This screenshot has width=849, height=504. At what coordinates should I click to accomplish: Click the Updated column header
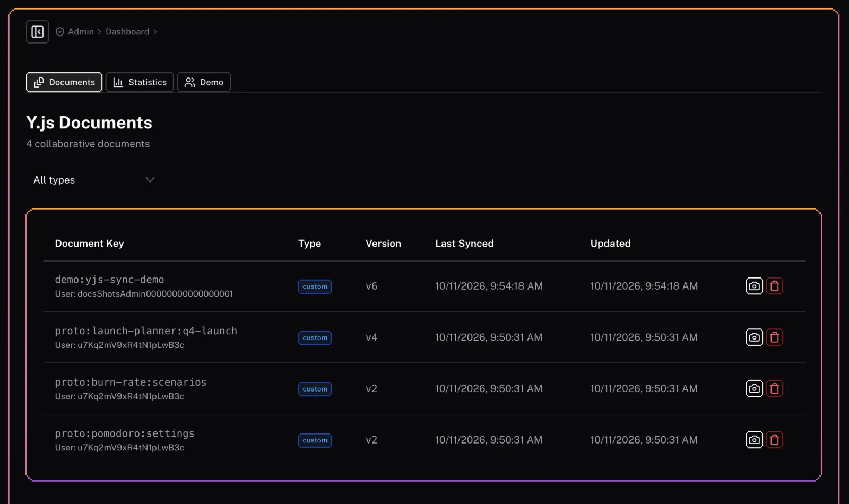coord(610,244)
